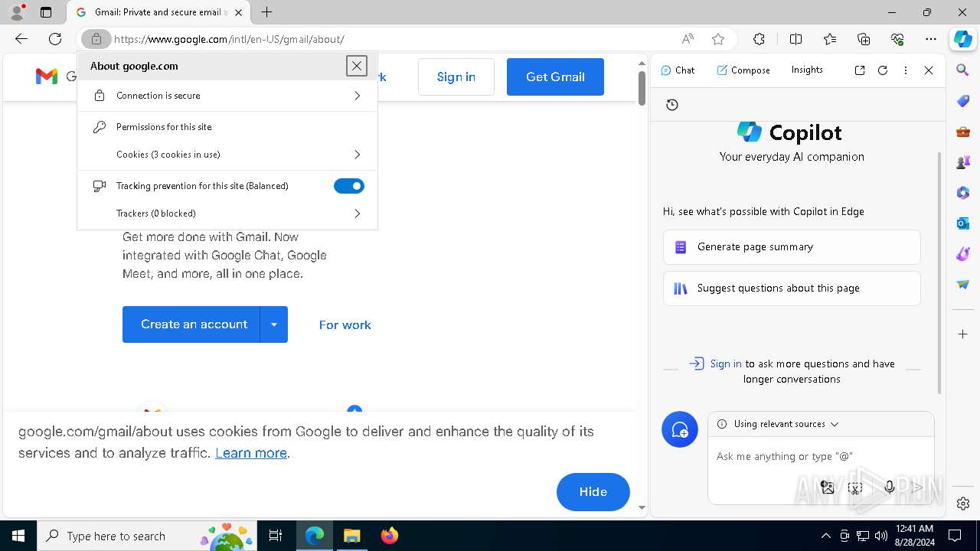Toggle tracking prevention for this site
This screenshot has height=551, width=980.
tap(349, 186)
